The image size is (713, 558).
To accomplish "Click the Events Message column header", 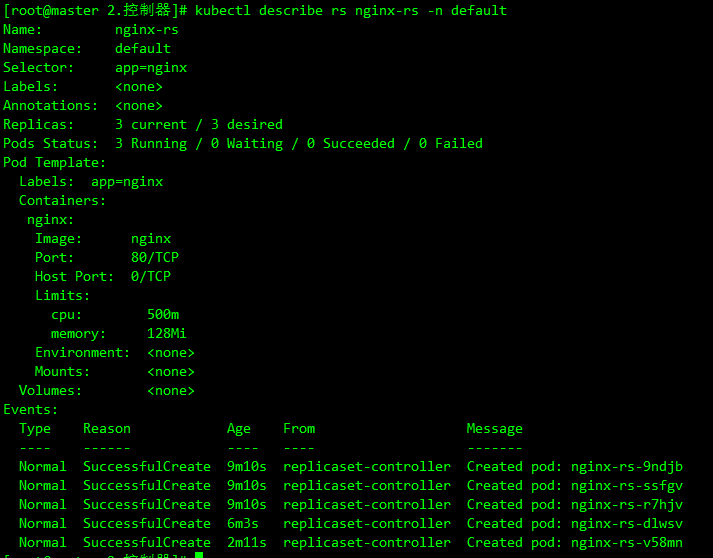I will 494,429.
